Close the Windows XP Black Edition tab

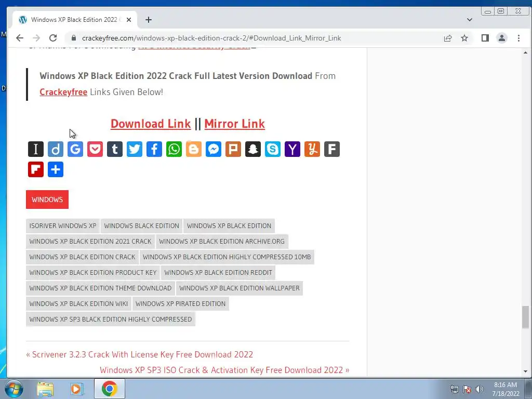tap(129, 20)
